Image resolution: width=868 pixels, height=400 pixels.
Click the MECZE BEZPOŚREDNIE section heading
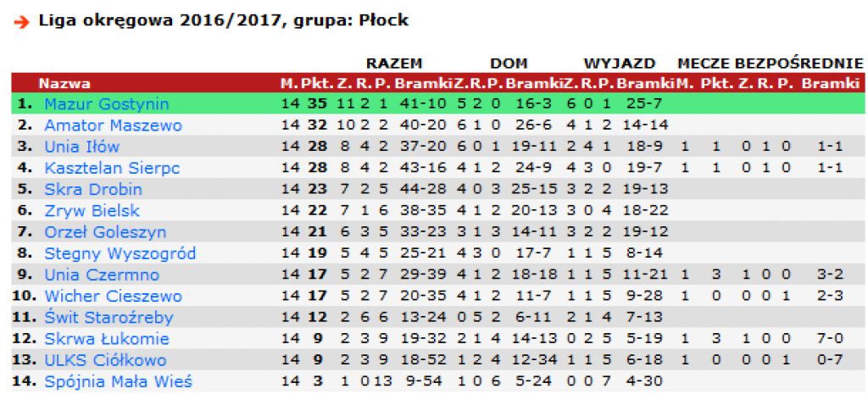pos(770,63)
